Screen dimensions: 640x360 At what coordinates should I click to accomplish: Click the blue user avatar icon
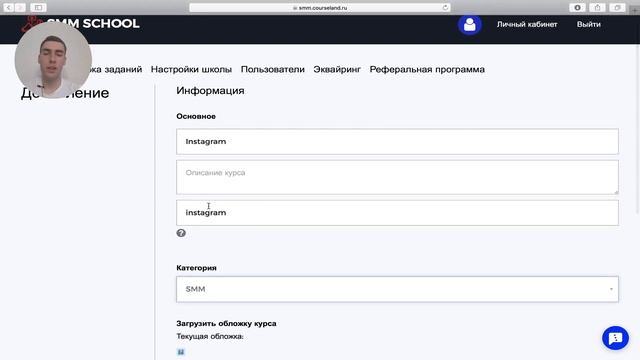click(x=469, y=24)
